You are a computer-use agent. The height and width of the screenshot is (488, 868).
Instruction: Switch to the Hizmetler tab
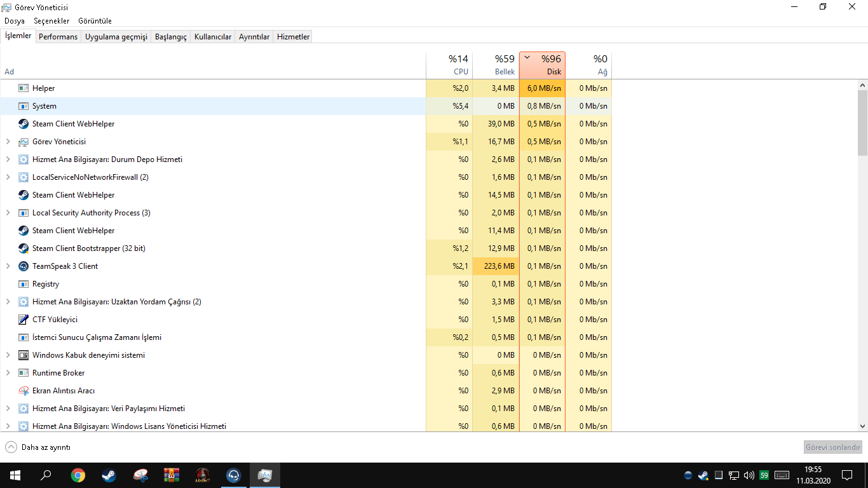pyautogui.click(x=293, y=37)
